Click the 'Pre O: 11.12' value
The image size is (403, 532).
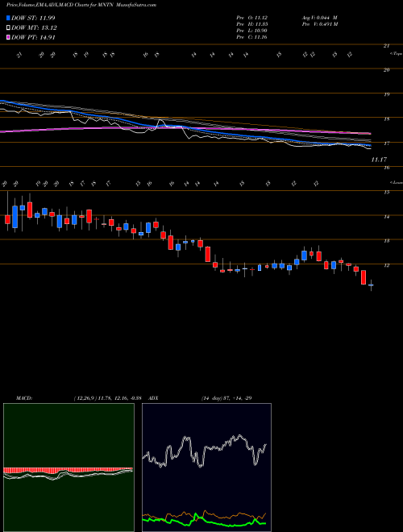coord(252,18)
